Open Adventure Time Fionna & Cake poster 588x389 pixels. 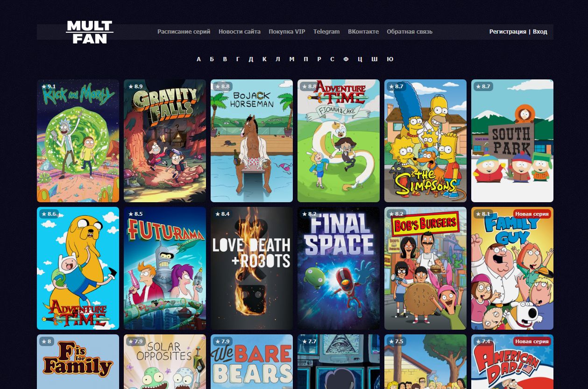pyautogui.click(x=339, y=141)
